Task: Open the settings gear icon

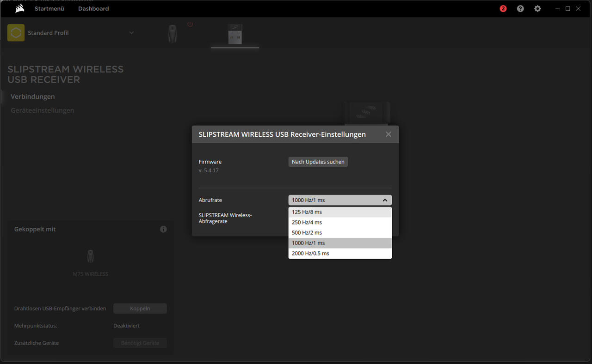Action: pyautogui.click(x=537, y=8)
